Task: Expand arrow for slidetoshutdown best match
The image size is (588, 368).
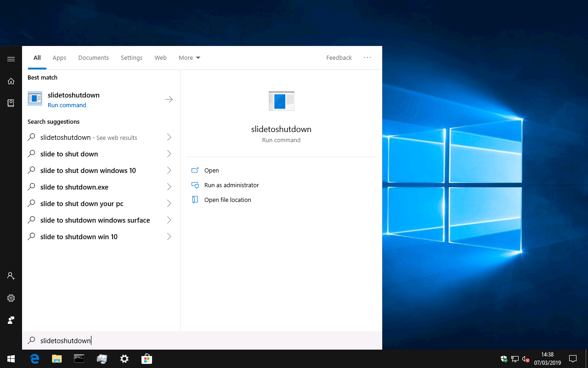Action: [169, 99]
